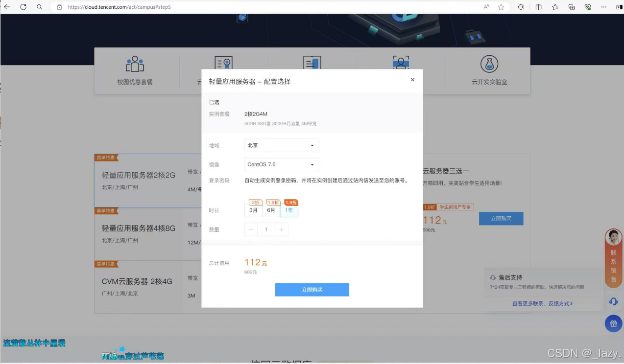The image size is (624, 364).
Task: Open Browser essentials heart icon
Action: [x=588, y=7]
